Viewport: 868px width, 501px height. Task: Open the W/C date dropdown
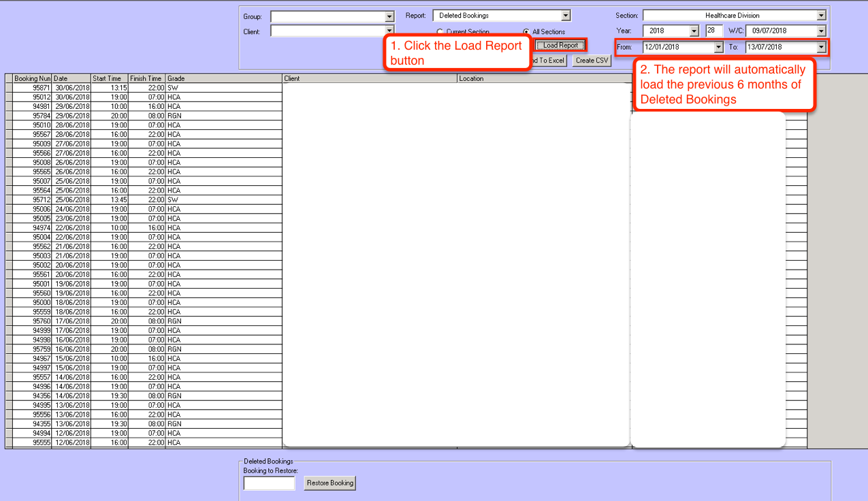tap(821, 31)
